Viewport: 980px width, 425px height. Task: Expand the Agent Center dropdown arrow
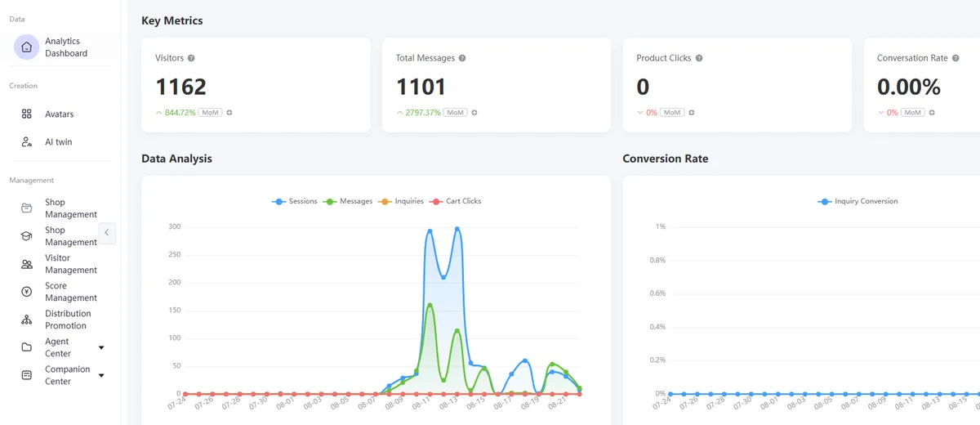(101, 347)
